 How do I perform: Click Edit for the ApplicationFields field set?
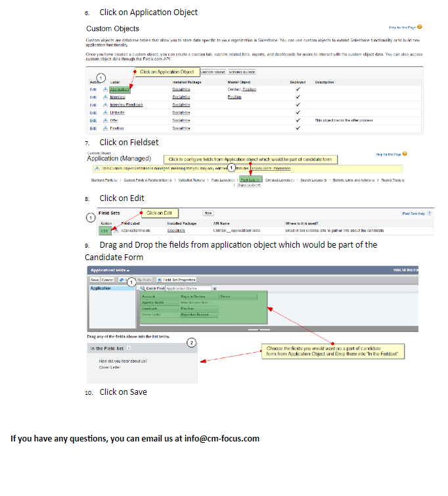tap(104, 231)
